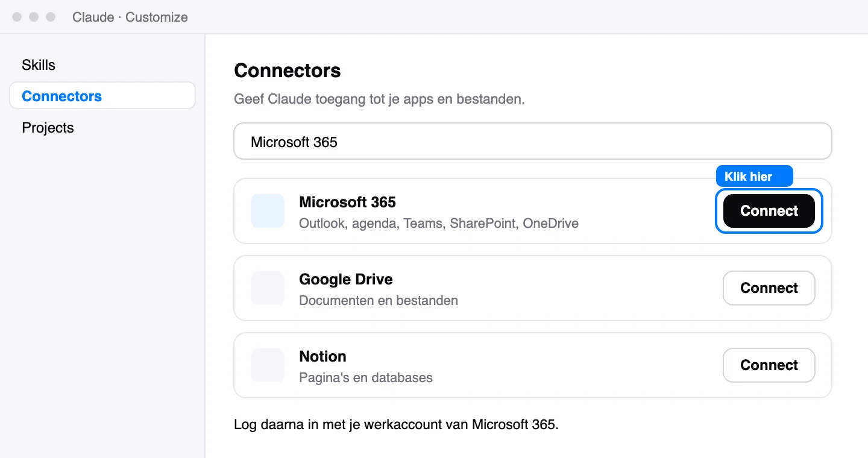Image resolution: width=868 pixels, height=458 pixels.
Task: Click the Connectors page heading
Action: tap(288, 71)
